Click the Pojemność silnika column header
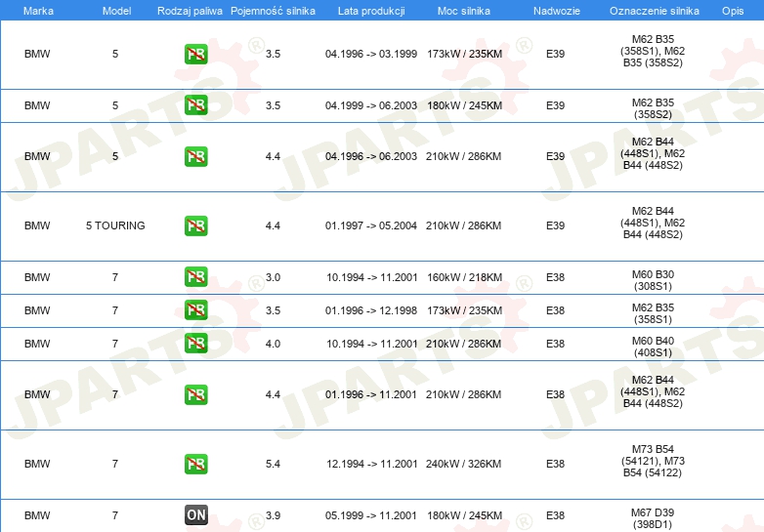Viewport: 764px width, 532px height. 273,11
